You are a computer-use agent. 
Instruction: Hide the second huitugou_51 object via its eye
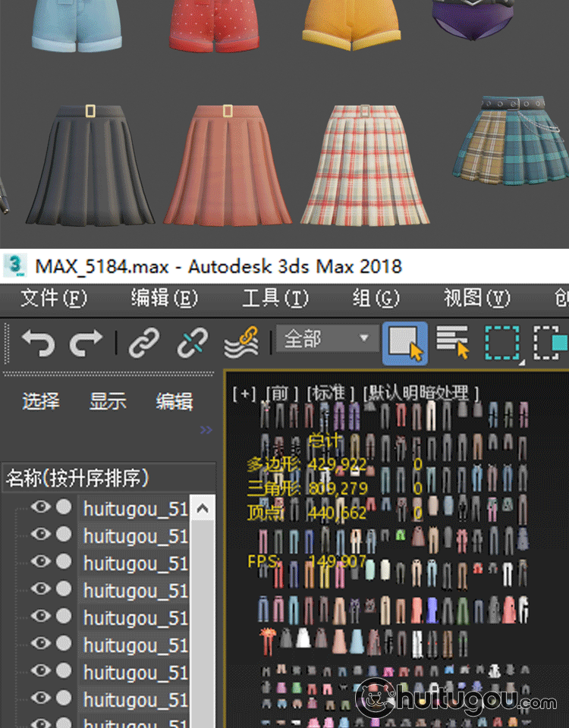[x=39, y=535]
